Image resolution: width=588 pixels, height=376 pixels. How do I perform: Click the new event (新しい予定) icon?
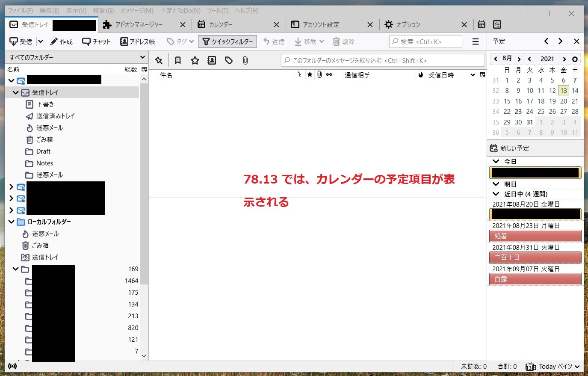click(494, 148)
